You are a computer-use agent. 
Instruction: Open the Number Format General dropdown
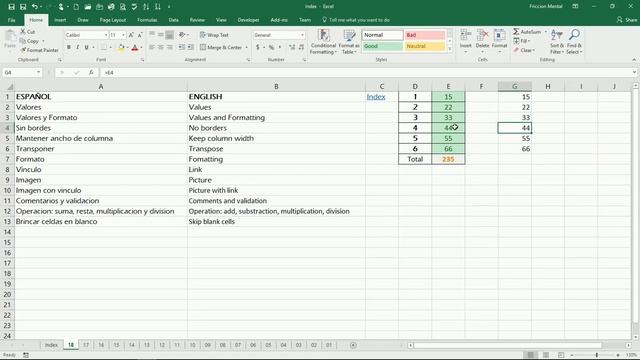click(302, 35)
